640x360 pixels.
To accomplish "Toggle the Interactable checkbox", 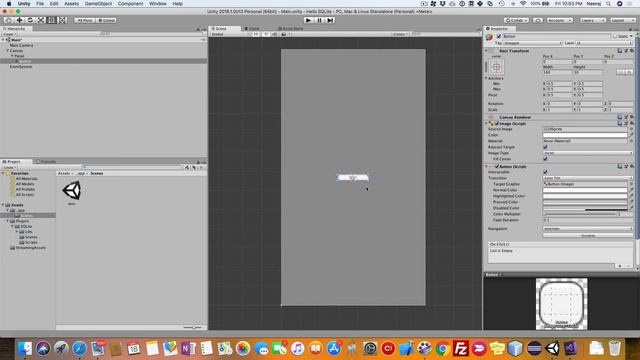I will (x=545, y=172).
